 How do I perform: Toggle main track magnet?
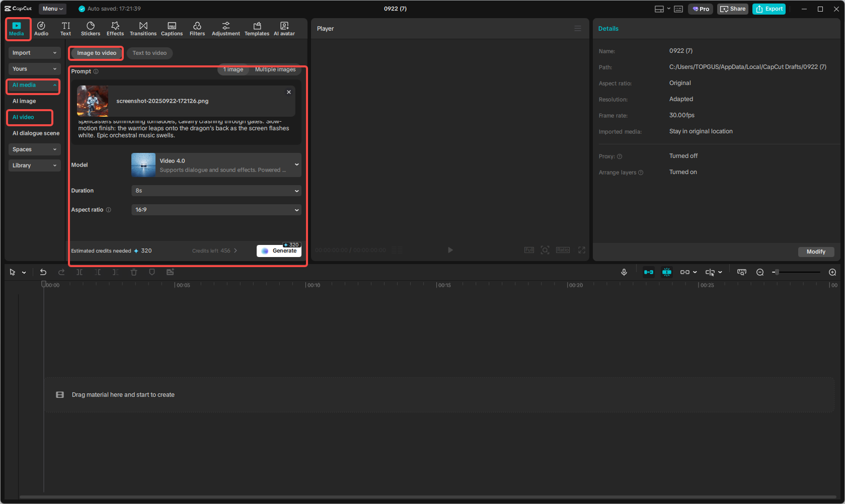(x=649, y=272)
